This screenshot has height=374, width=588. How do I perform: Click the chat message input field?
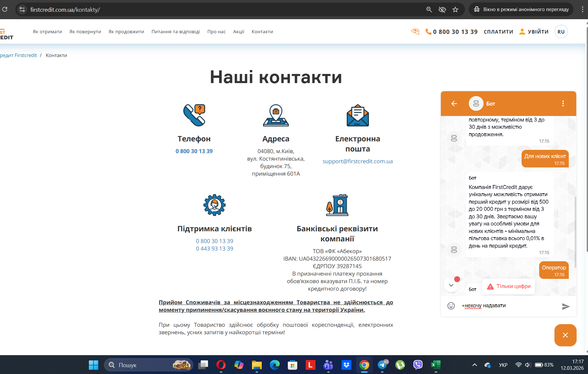coord(509,306)
